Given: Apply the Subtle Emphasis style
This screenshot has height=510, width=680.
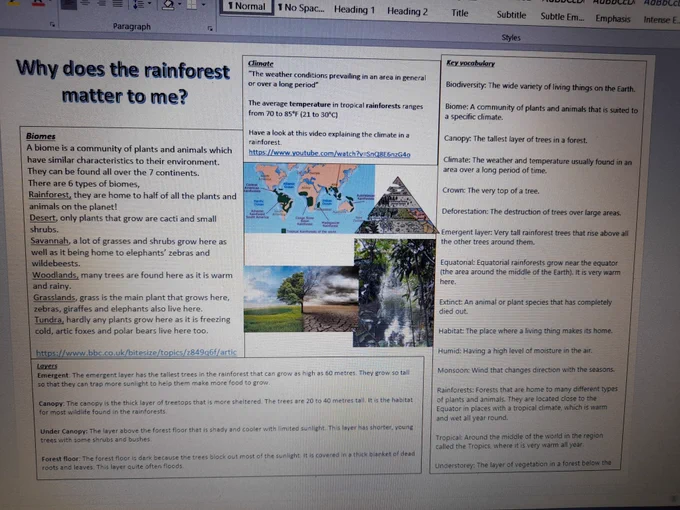Looking at the screenshot, I should pyautogui.click(x=562, y=16).
